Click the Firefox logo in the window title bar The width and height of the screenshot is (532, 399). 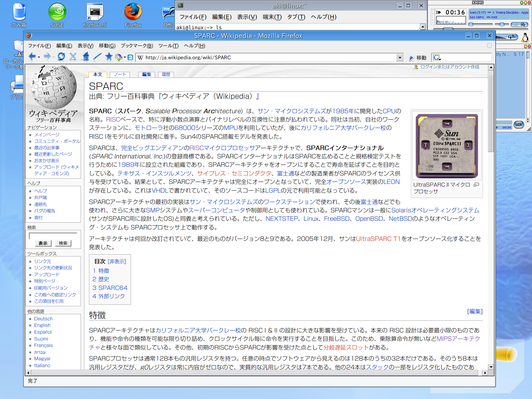pos(29,36)
